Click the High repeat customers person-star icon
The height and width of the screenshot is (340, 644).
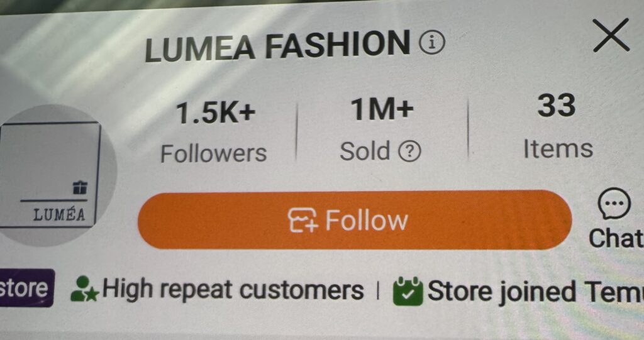(84, 289)
